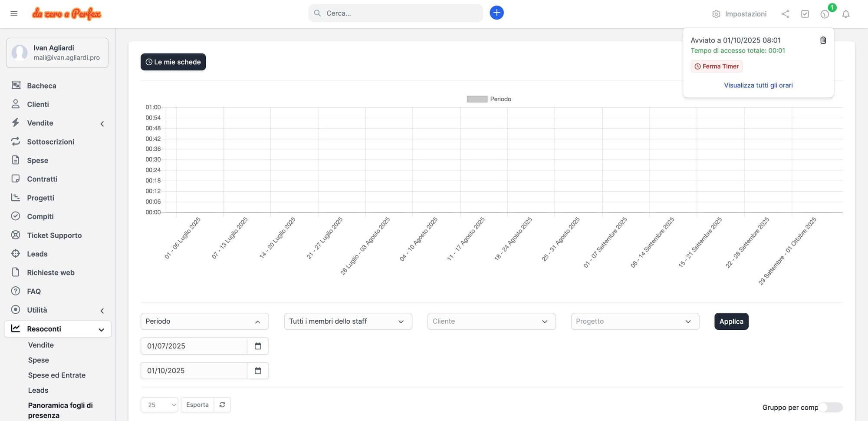Go to Progetti in the sidebar

click(x=40, y=198)
